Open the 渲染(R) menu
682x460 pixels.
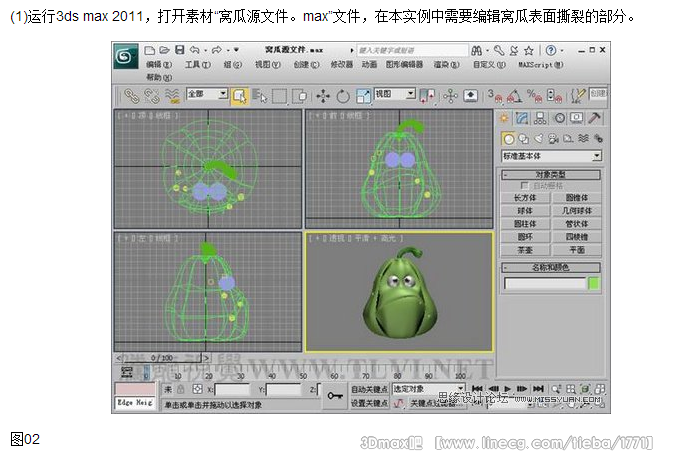(x=446, y=65)
